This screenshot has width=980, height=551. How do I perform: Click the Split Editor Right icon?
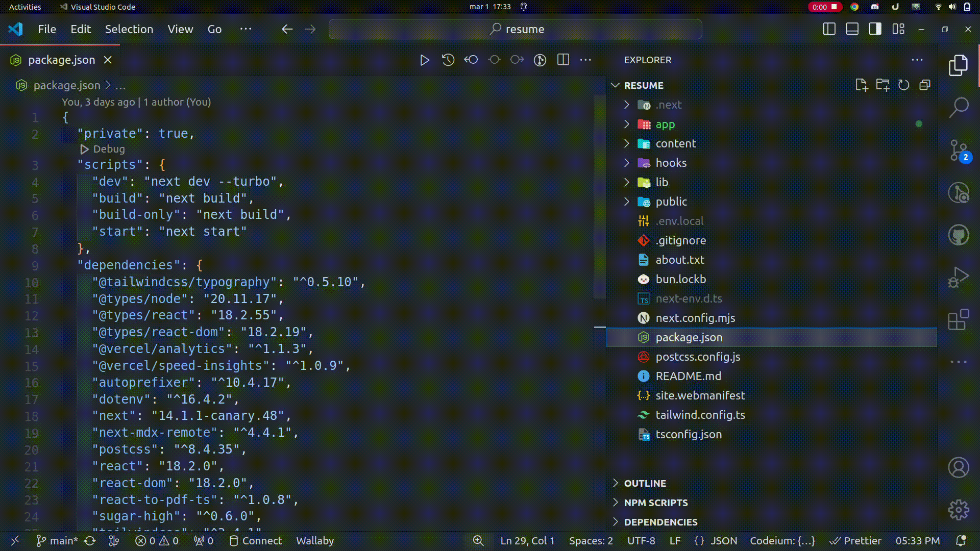(x=563, y=60)
